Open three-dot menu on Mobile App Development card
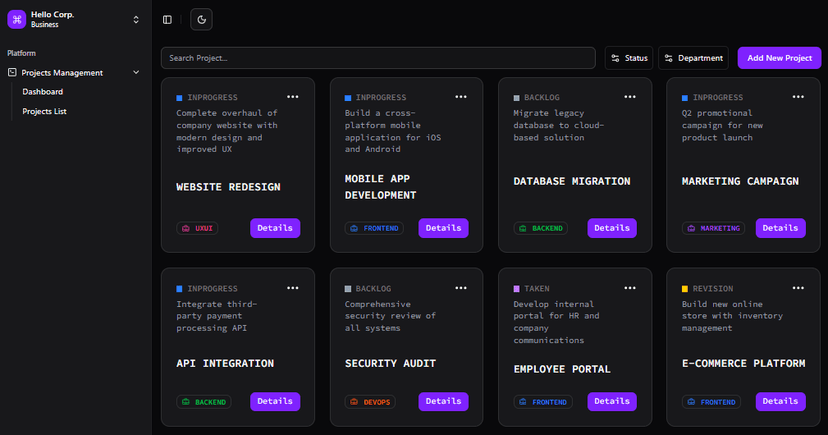Screen dimensions: 828x435 461,97
